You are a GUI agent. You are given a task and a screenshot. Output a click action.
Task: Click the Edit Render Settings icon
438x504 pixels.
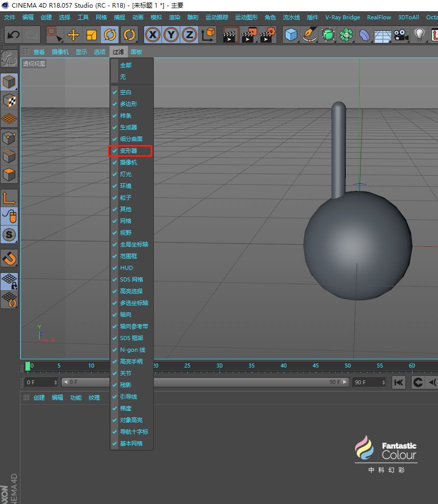[268, 35]
